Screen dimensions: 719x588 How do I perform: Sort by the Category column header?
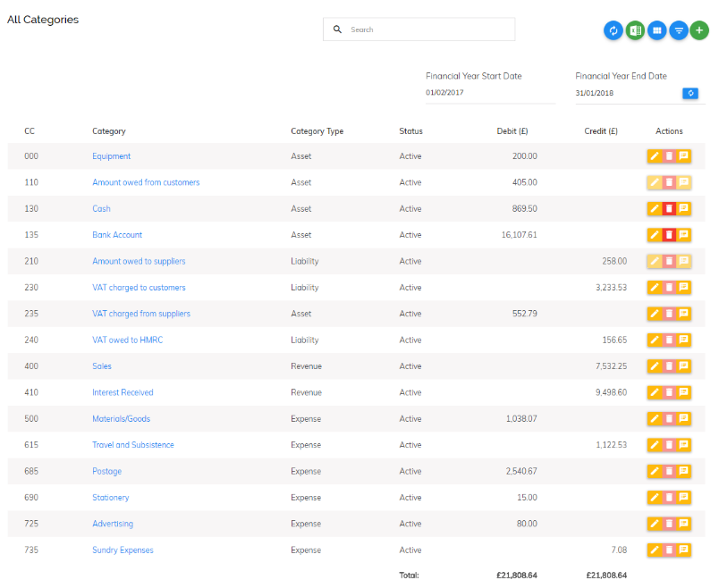pyautogui.click(x=109, y=131)
